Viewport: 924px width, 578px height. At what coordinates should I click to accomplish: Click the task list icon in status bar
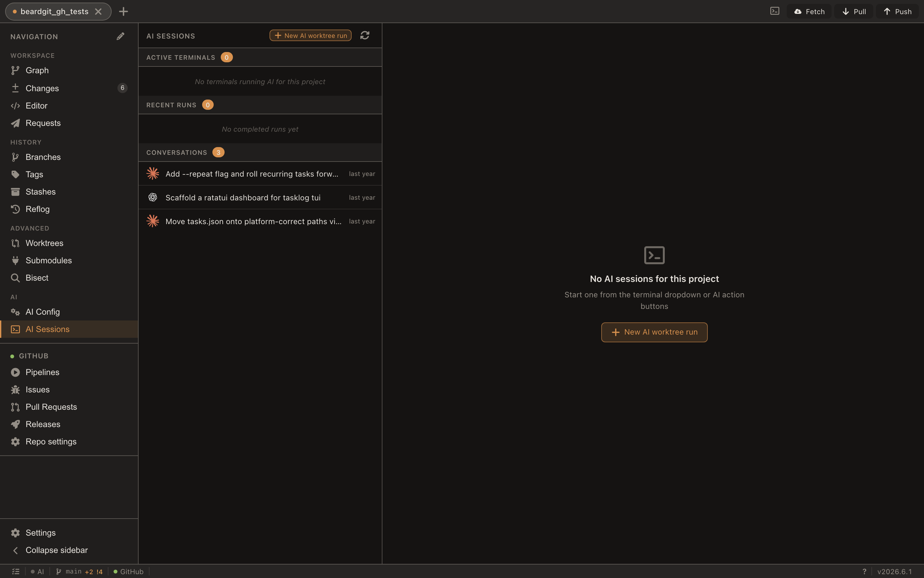[16, 572]
